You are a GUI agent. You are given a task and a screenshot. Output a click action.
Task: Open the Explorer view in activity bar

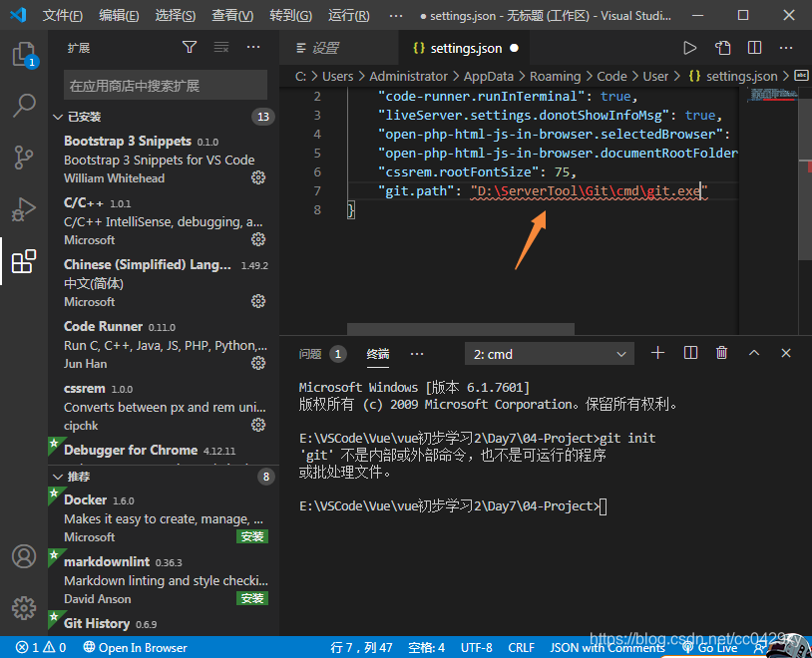point(24,54)
